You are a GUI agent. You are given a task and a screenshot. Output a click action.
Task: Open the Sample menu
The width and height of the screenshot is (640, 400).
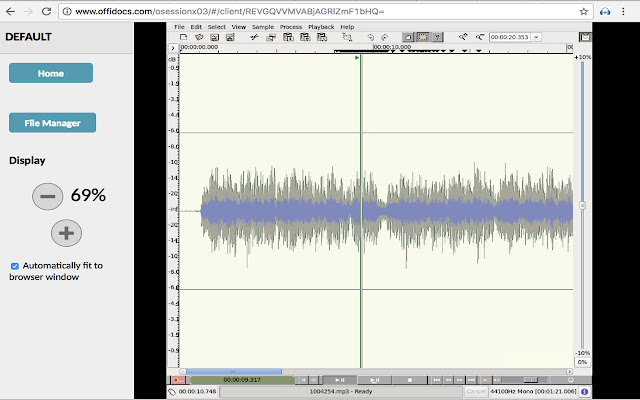pos(263,26)
